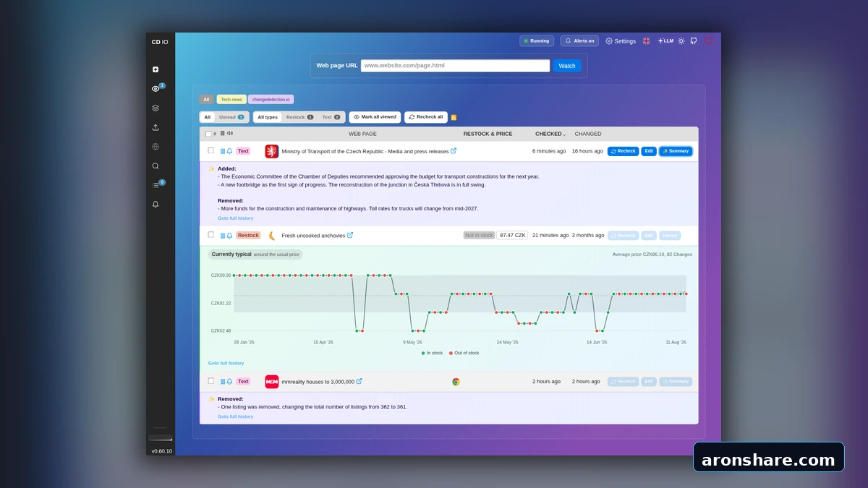
Task: Click Mark all viewed
Action: [375, 117]
